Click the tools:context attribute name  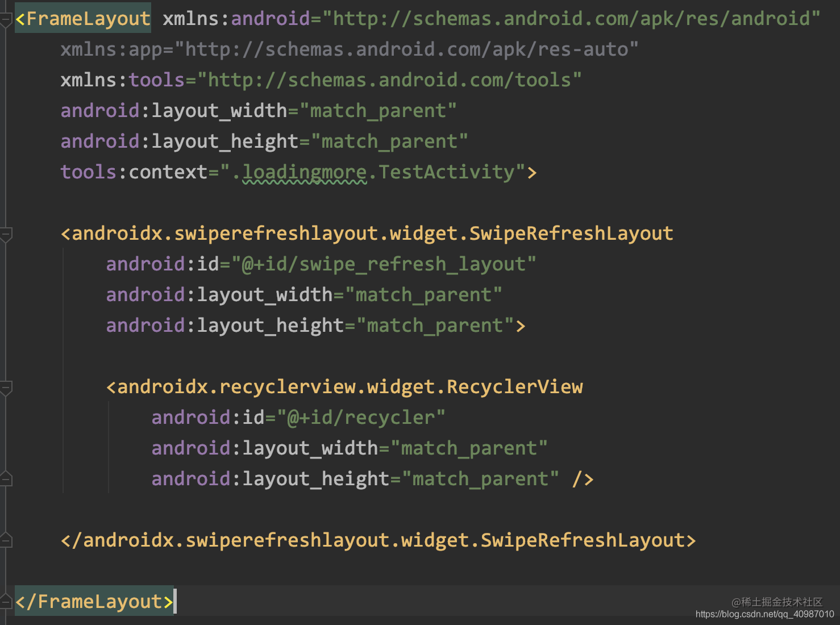click(134, 172)
